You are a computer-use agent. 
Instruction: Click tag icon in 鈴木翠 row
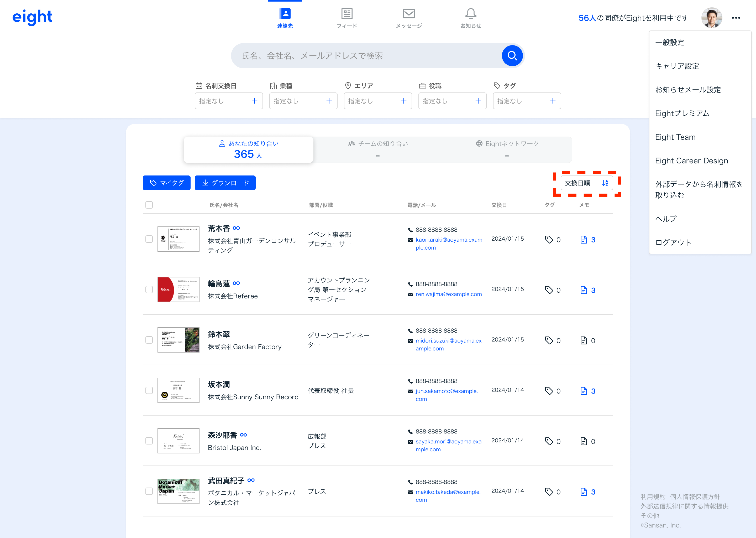click(x=549, y=340)
